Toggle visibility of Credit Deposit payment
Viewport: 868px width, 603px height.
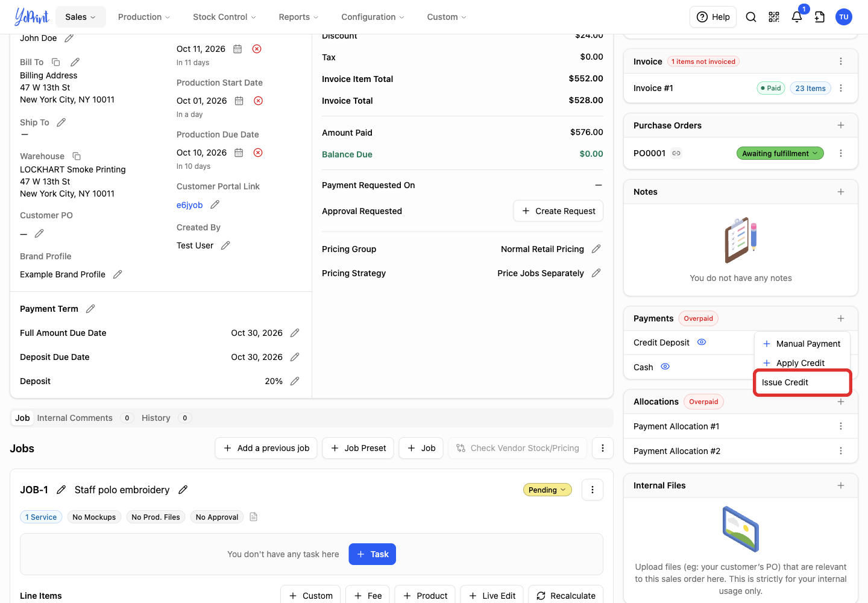[702, 342]
